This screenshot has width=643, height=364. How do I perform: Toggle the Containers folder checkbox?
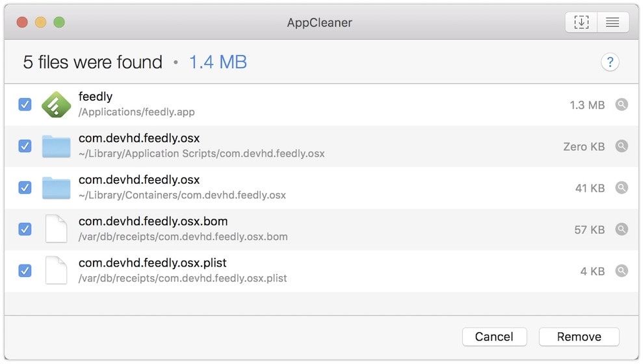click(x=25, y=188)
